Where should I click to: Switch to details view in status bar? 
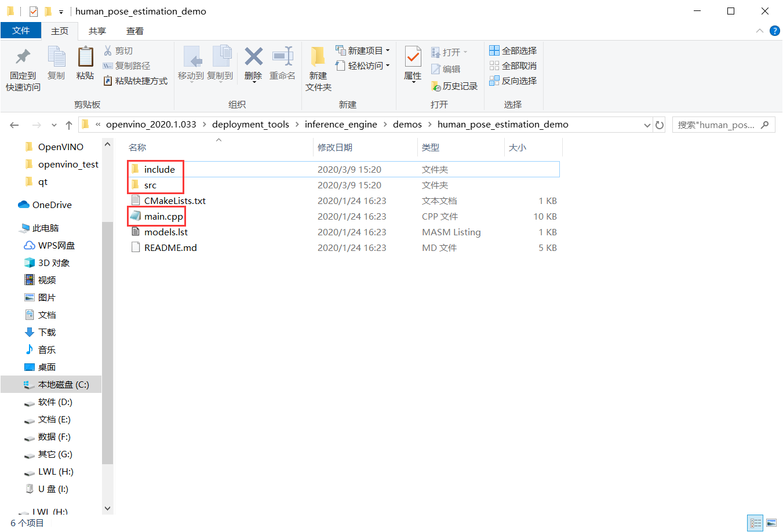click(755, 523)
